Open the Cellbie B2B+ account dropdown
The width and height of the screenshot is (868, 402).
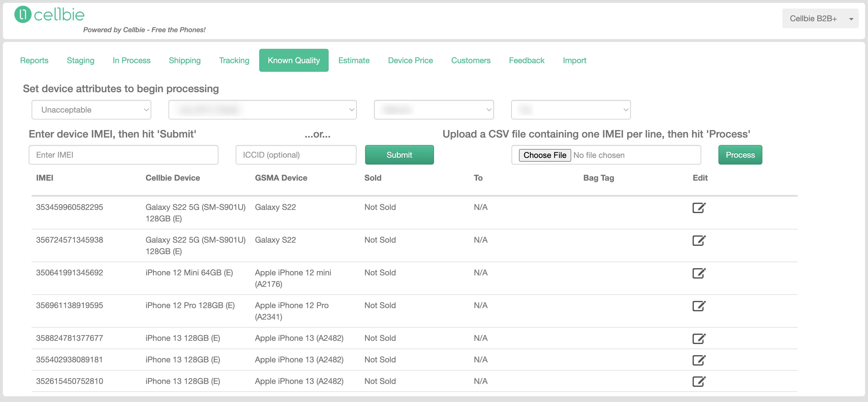pyautogui.click(x=820, y=19)
